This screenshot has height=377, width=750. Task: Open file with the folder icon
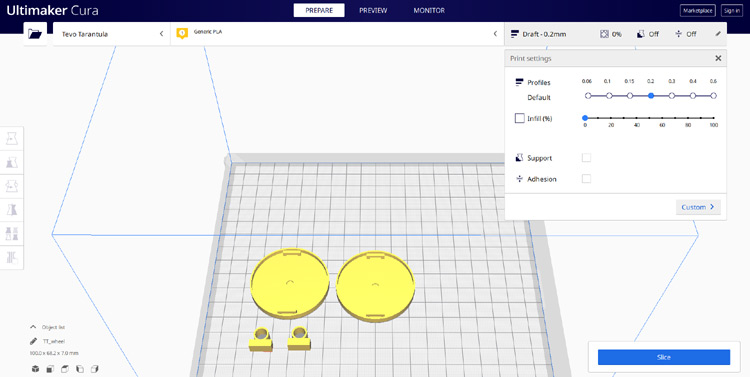[x=35, y=34]
